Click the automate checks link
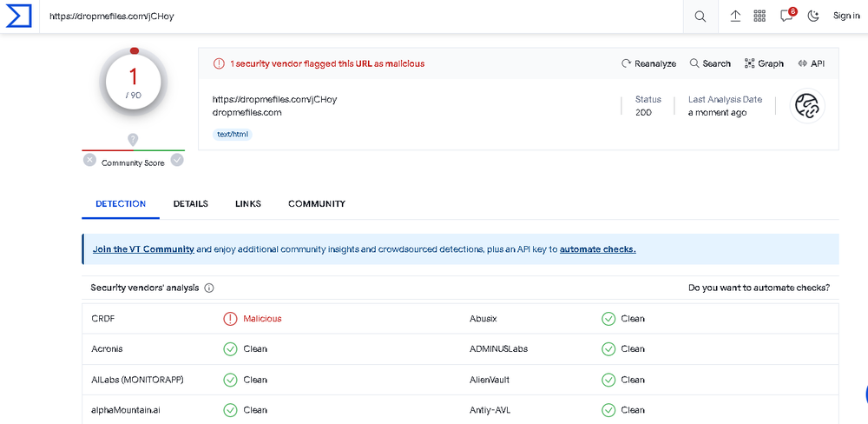The image size is (868, 424). [597, 249]
